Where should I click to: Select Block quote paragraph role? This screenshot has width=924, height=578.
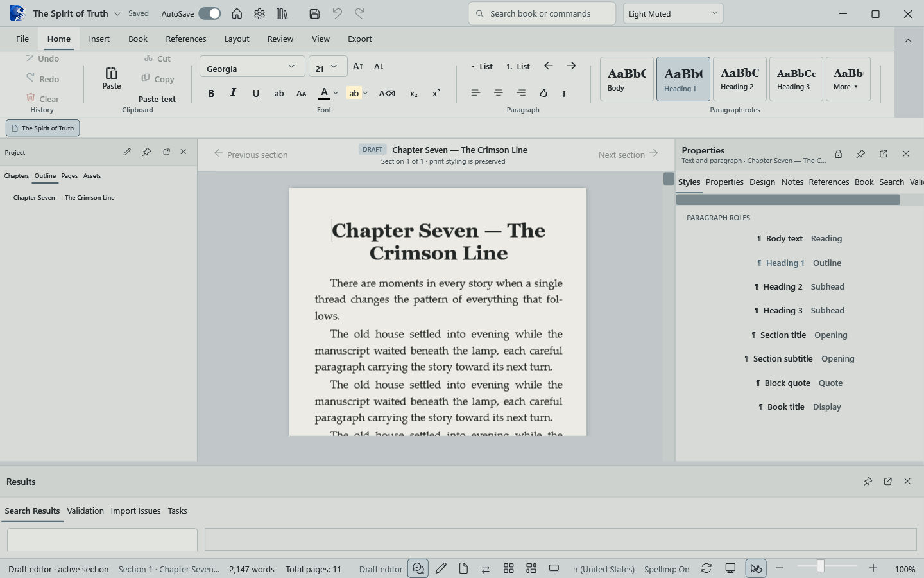[x=800, y=383]
